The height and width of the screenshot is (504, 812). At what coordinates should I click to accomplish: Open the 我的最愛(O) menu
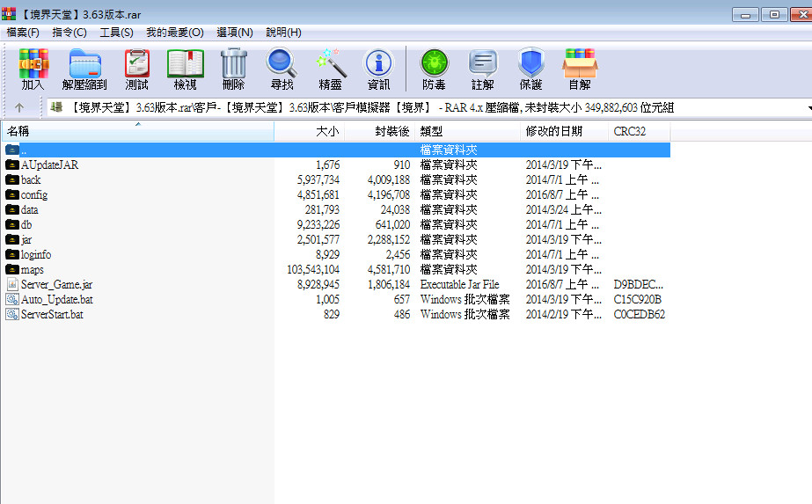click(x=175, y=33)
